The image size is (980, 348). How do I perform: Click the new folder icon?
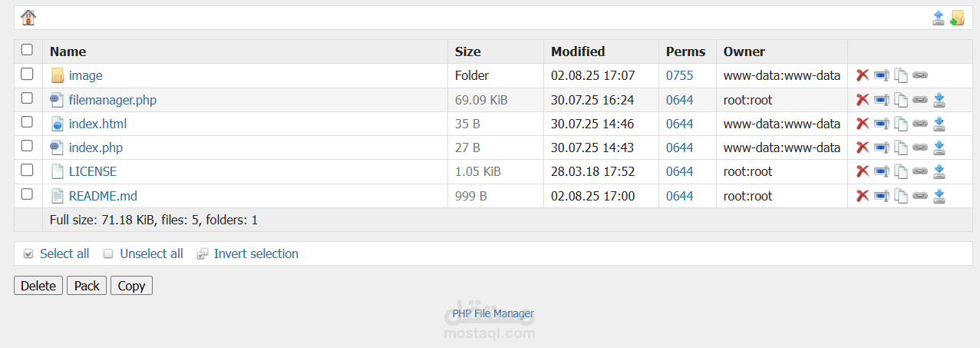coord(957,18)
